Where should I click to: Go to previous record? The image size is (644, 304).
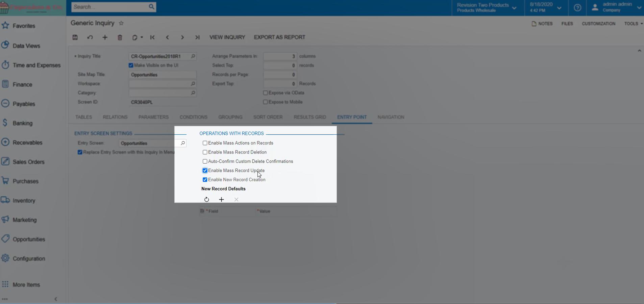[x=167, y=37]
